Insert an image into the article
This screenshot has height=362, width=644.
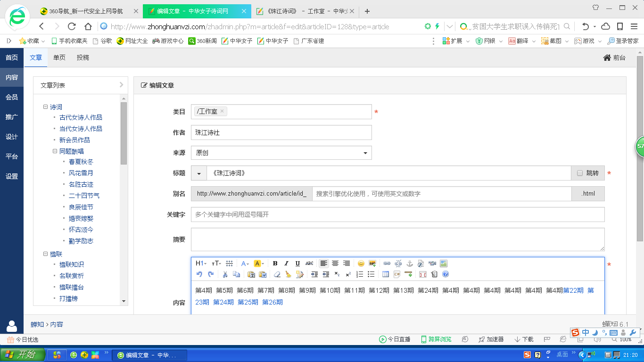pyautogui.click(x=372, y=263)
